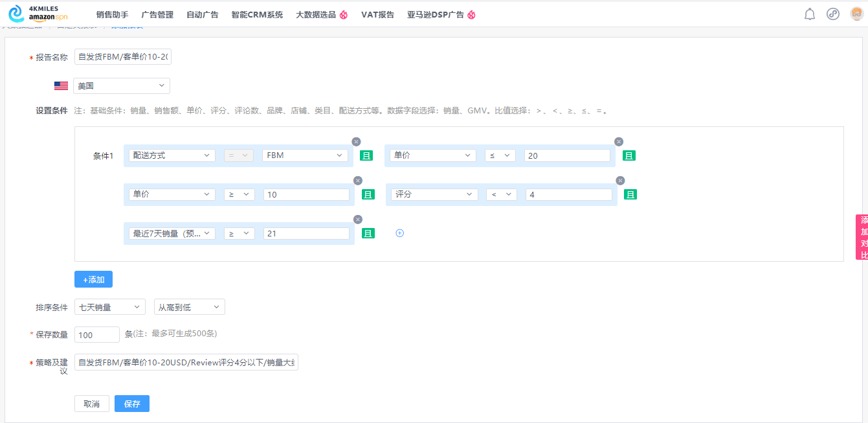Click the pink 添加对比 side button
The width and height of the screenshot is (868, 423).
click(863, 237)
